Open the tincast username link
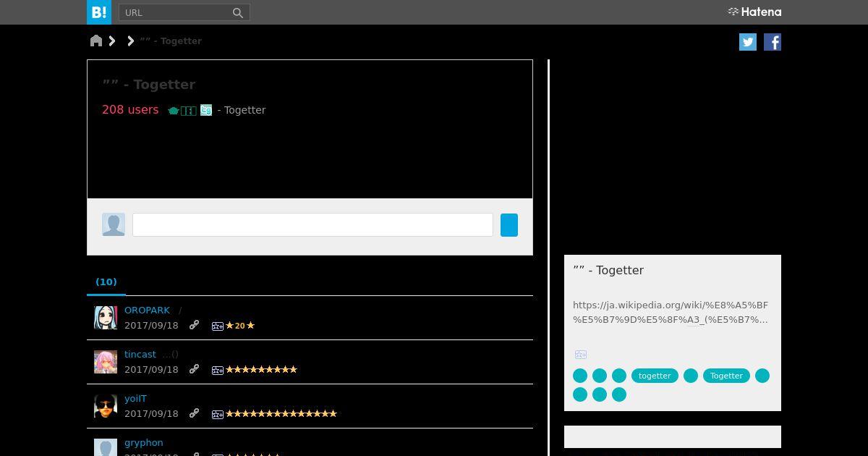 coord(140,354)
